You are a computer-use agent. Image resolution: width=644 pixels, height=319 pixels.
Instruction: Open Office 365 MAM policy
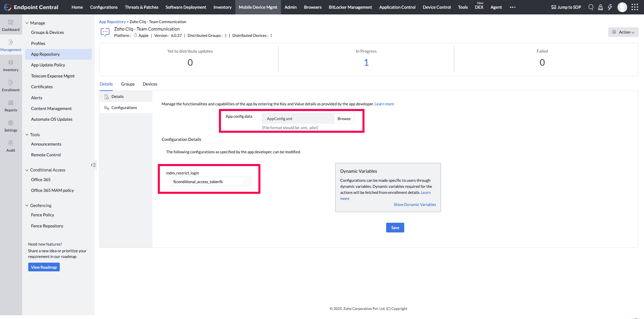point(52,191)
